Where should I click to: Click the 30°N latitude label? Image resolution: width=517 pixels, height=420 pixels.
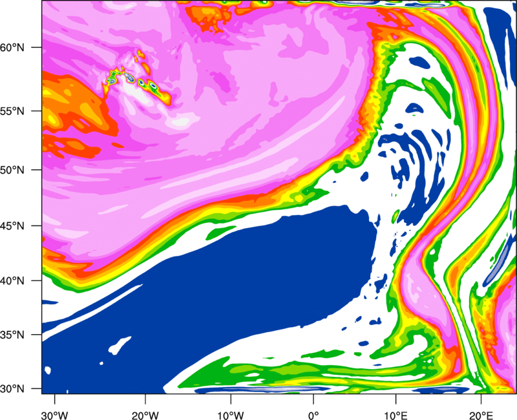coord(12,389)
